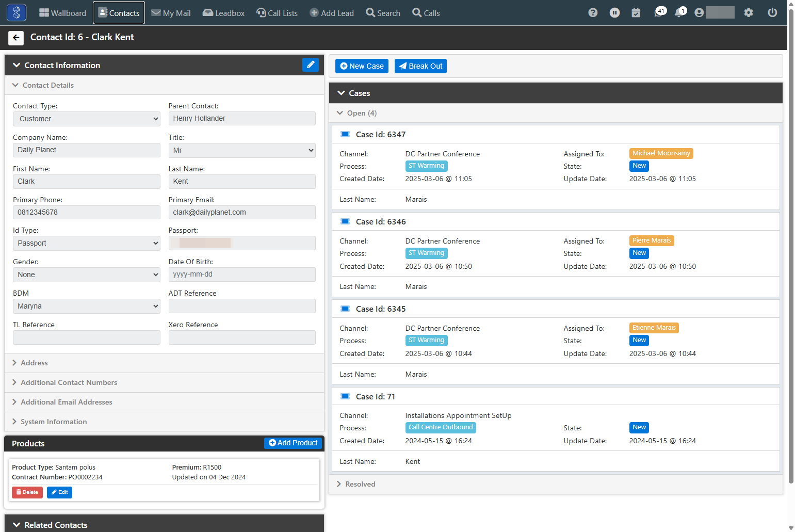The width and height of the screenshot is (795, 532).
Task: Click the Company Name field
Action: click(x=87, y=150)
